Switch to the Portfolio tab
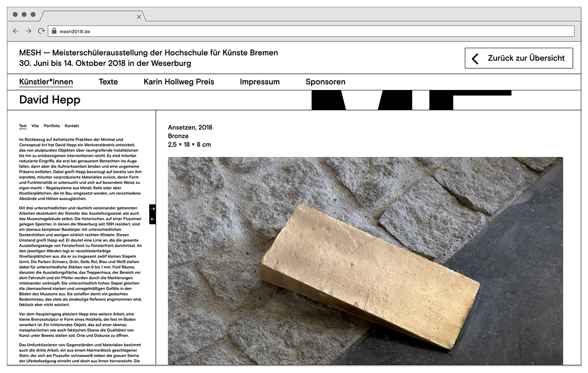Screen dimensions: 588x373 (x=51, y=126)
